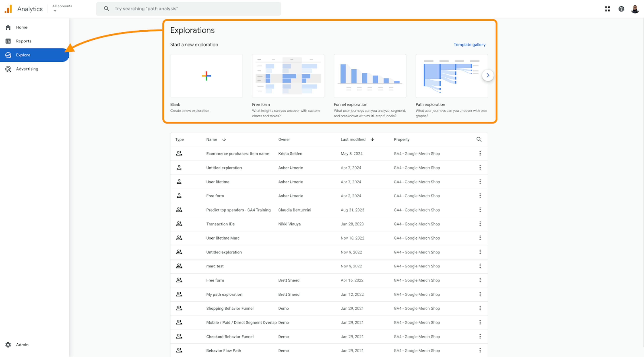644x357 pixels.
Task: Open Behavior Flow Path exploration
Action: (x=224, y=350)
